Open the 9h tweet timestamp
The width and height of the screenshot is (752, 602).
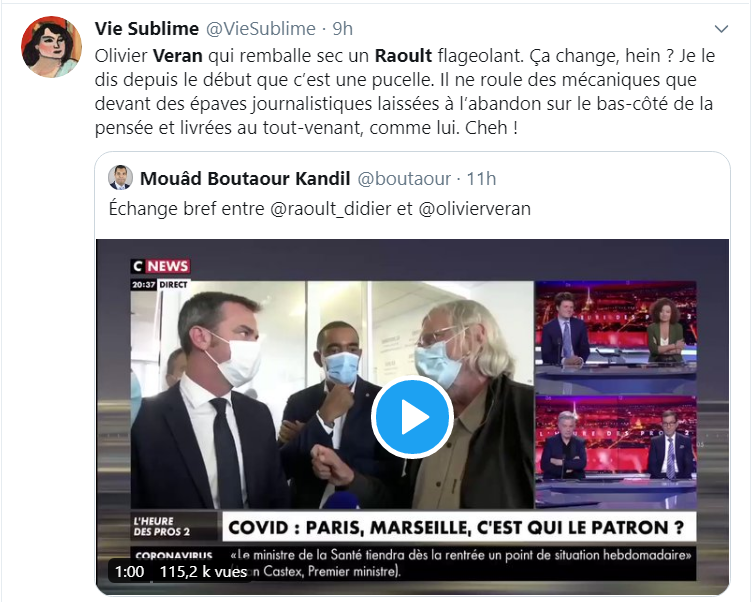[x=342, y=29]
